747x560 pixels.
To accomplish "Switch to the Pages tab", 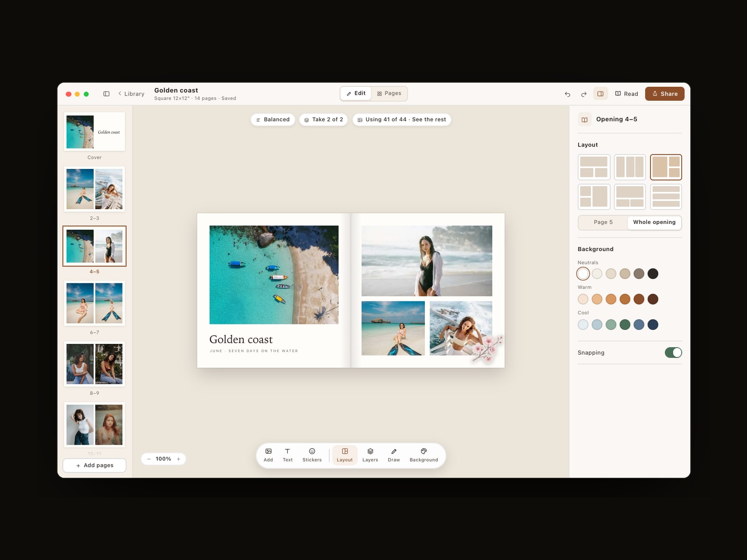I will [x=389, y=93].
